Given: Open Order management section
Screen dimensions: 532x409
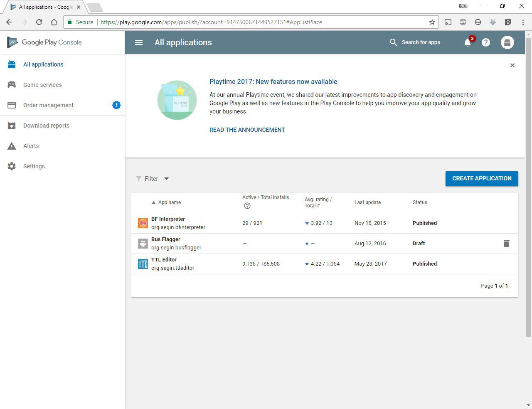Looking at the screenshot, I should coord(48,105).
